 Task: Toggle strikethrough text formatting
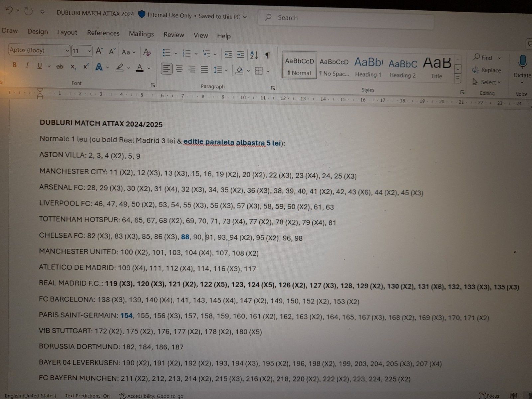60,66
